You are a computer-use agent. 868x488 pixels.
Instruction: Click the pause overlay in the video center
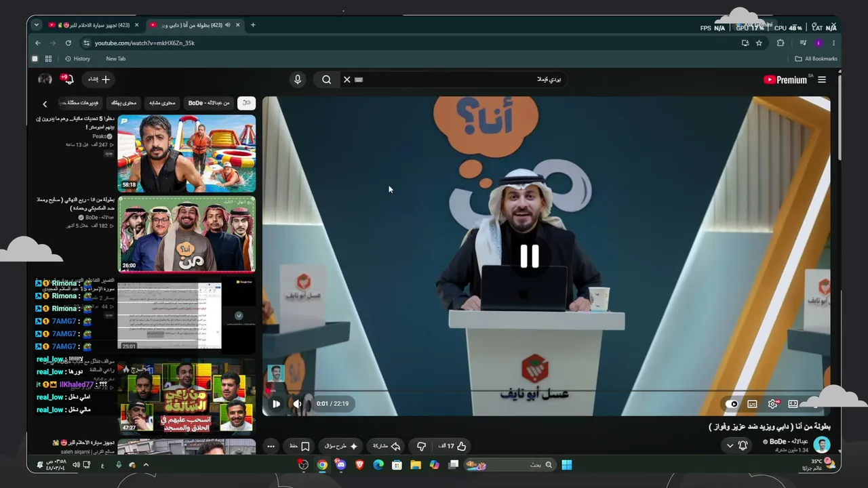[530, 256]
